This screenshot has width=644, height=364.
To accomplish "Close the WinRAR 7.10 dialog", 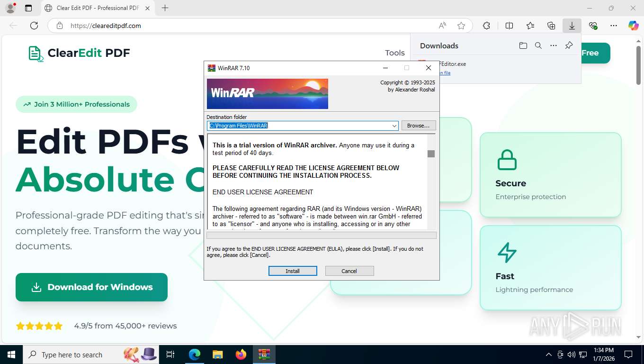I will tap(429, 68).
